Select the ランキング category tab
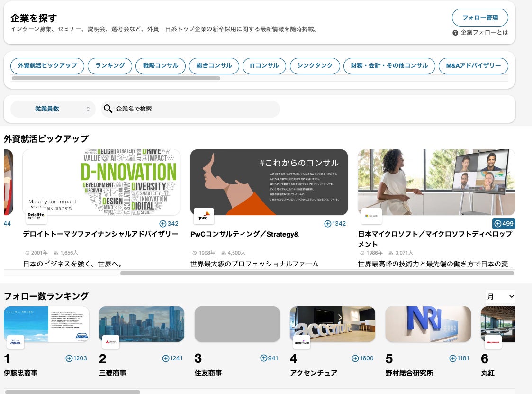 point(110,65)
